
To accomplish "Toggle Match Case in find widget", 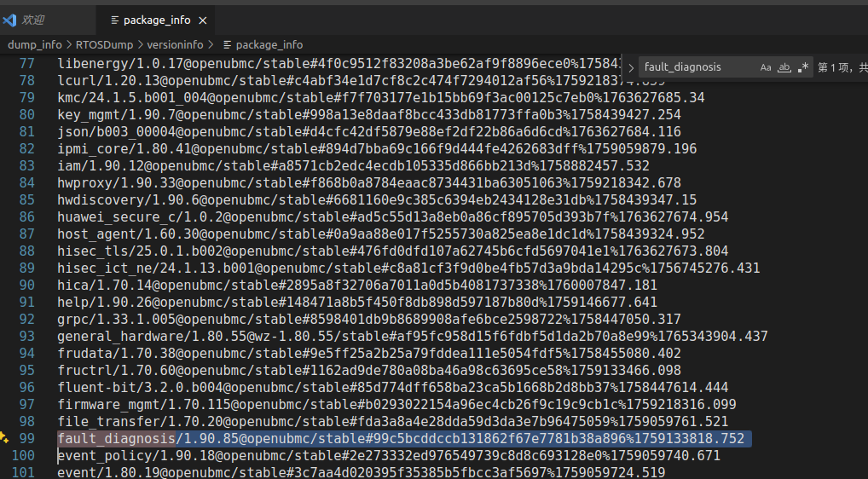I will (765, 67).
